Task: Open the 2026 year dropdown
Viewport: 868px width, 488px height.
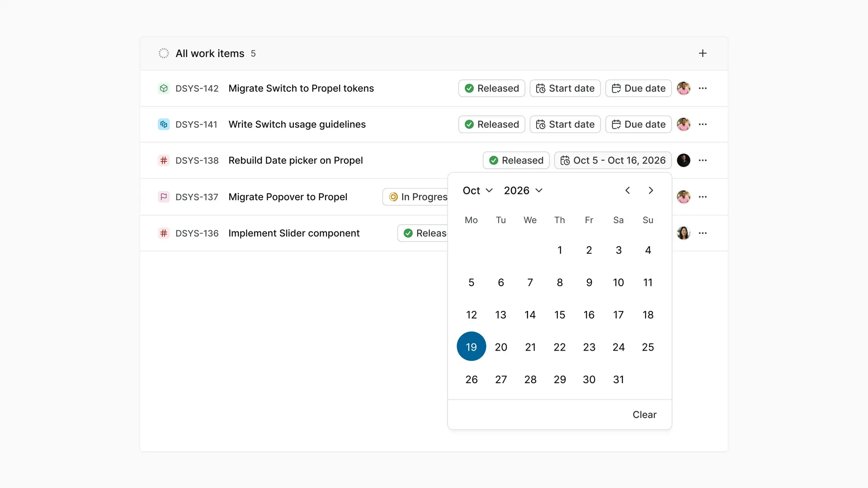Action: tap(523, 191)
